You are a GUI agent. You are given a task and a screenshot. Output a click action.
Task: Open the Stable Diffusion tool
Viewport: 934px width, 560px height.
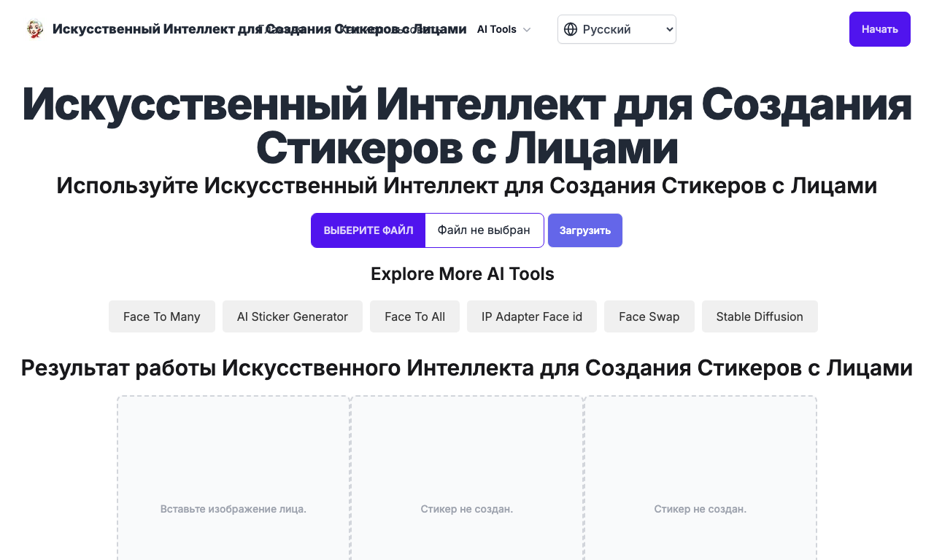coord(760,316)
